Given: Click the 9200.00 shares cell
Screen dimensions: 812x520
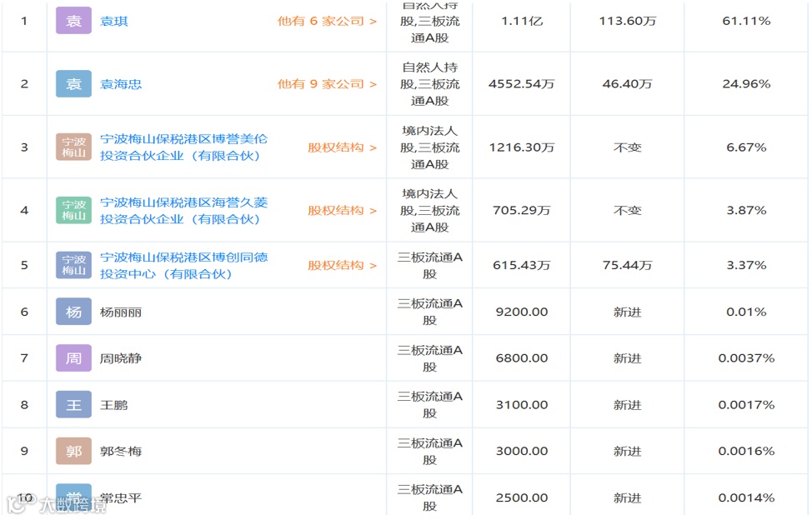Looking at the screenshot, I should click(522, 312).
